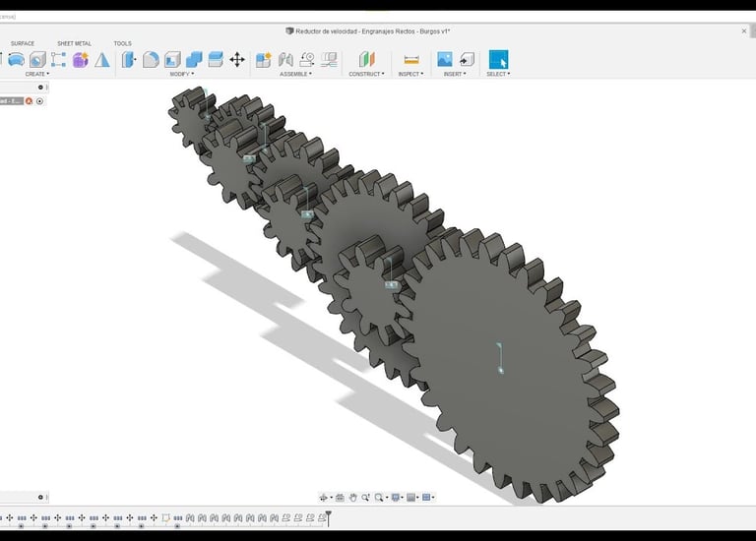Select the Hole tool in Create

(x=37, y=60)
